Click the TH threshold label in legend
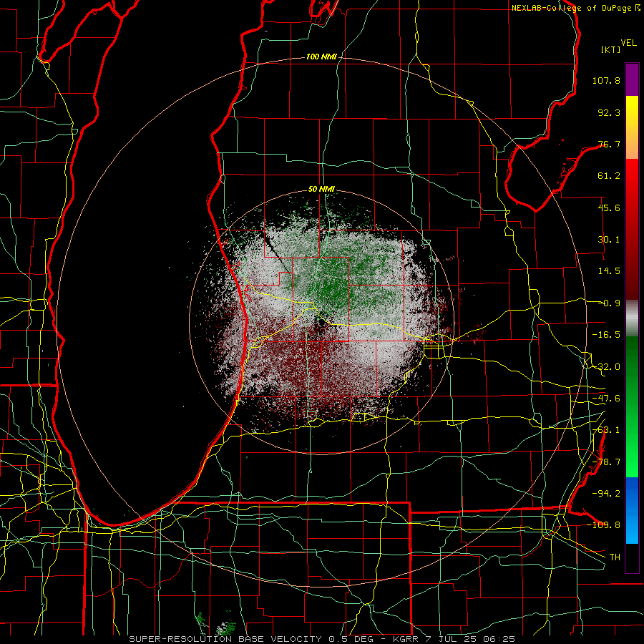This screenshot has height=644, width=644. 615,557
